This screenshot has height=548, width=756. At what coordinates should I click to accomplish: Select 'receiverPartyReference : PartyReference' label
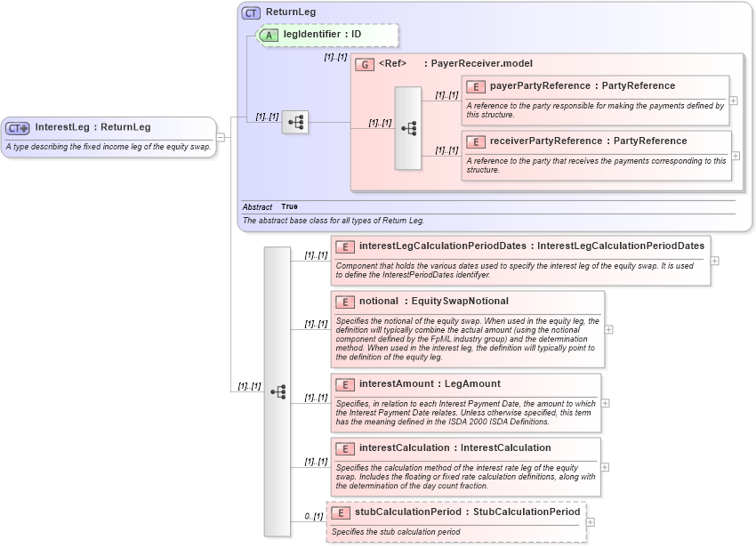(x=588, y=141)
